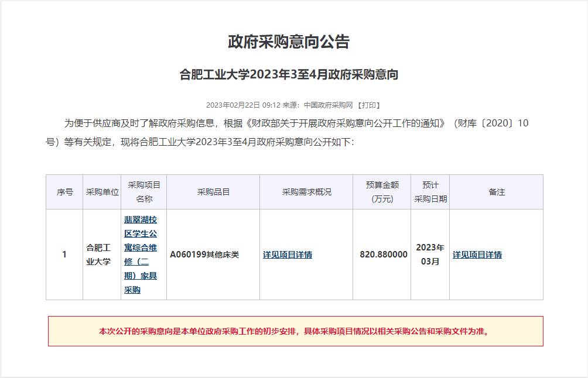Open the 翡翠湖校区学生公寓综合维修 project link
The image size is (588, 378).
coord(141,255)
